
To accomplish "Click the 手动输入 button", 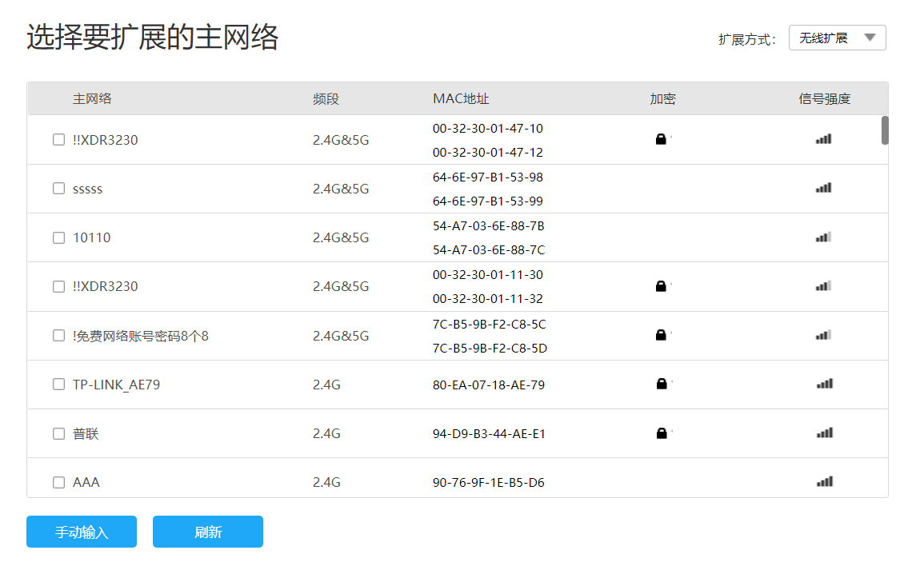I will tap(82, 532).
